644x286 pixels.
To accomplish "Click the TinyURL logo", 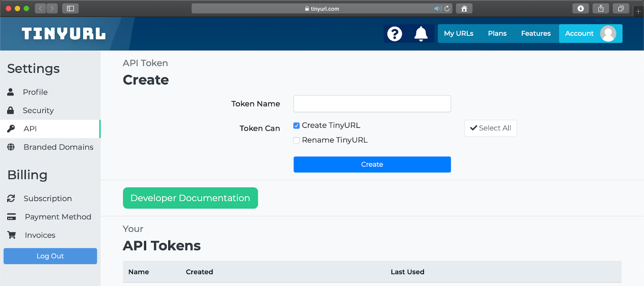I will coord(64,34).
